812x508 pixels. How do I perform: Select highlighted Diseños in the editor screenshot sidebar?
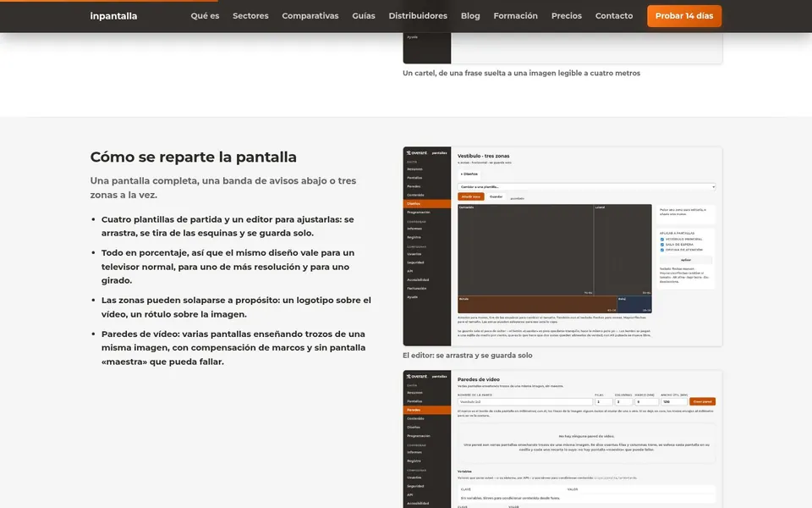click(x=426, y=204)
